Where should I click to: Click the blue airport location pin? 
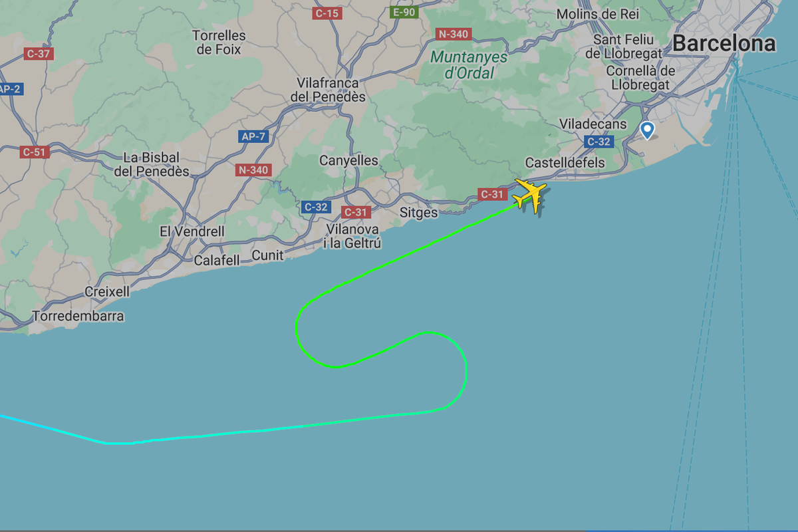point(646,130)
